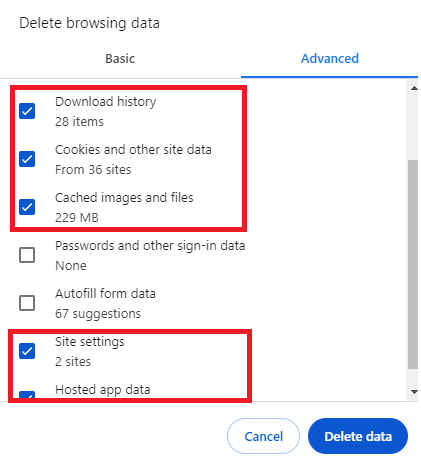The image size is (421, 465).
Task: Click the scrollbar down arrow
Action: click(414, 392)
